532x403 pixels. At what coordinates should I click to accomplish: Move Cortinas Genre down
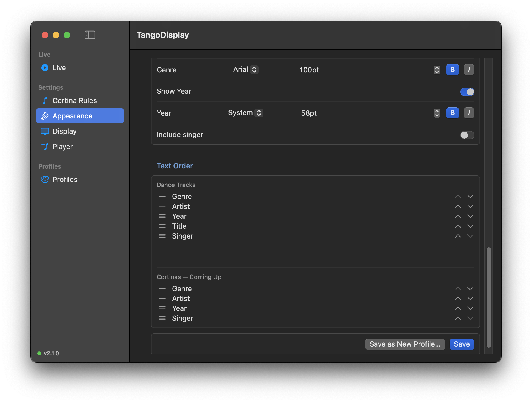(470, 289)
